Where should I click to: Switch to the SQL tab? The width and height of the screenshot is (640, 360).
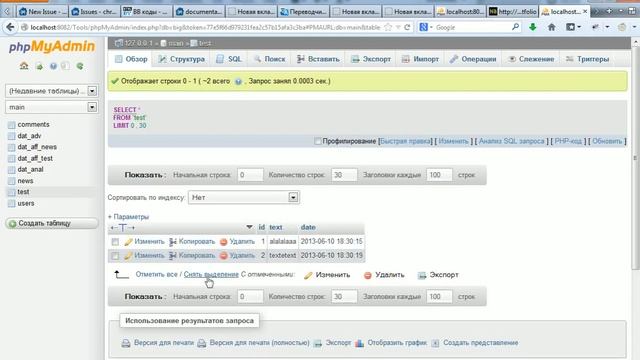coord(229,59)
